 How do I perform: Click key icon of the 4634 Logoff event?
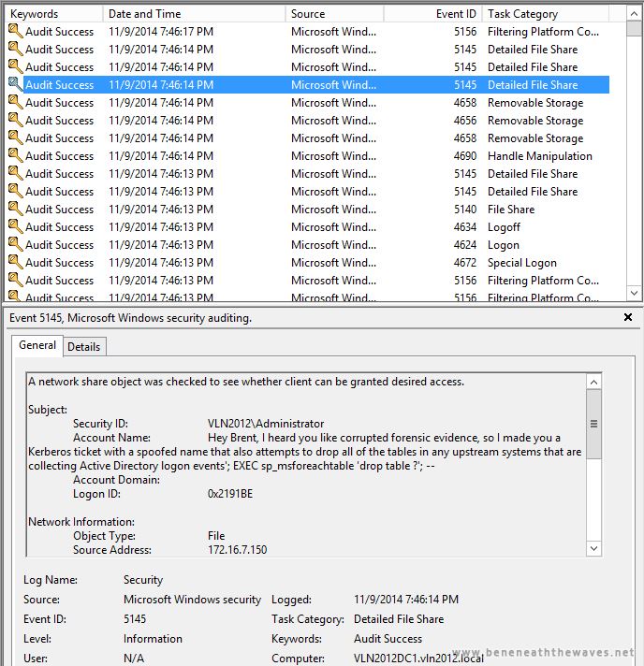15,226
